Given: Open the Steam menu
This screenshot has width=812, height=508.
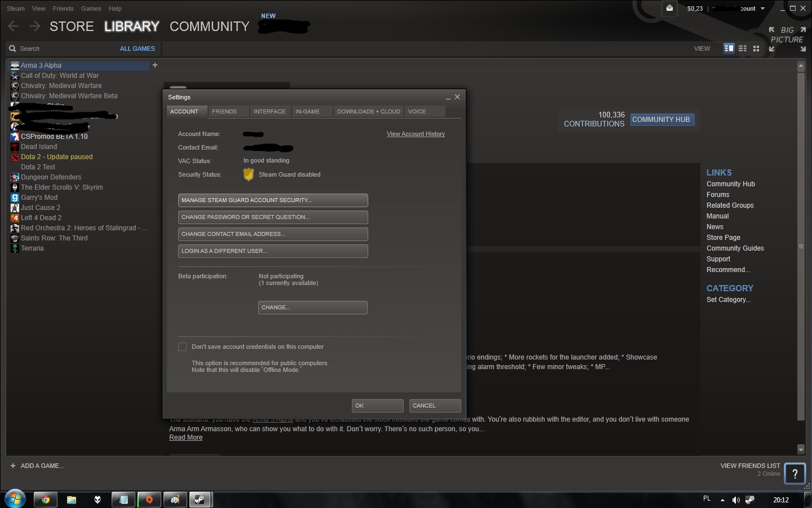Looking at the screenshot, I should 16,8.
